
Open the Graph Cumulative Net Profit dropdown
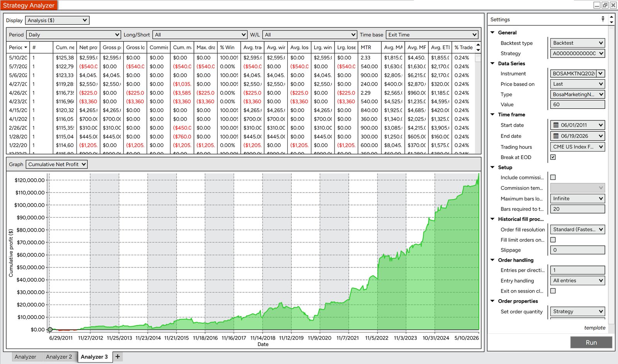point(57,164)
